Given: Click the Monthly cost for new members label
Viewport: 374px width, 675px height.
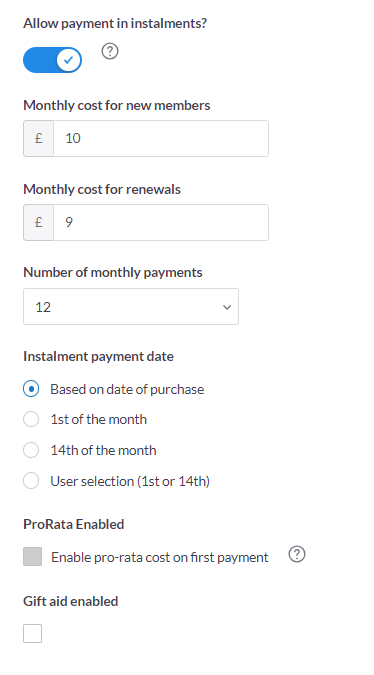Looking at the screenshot, I should click(117, 105).
